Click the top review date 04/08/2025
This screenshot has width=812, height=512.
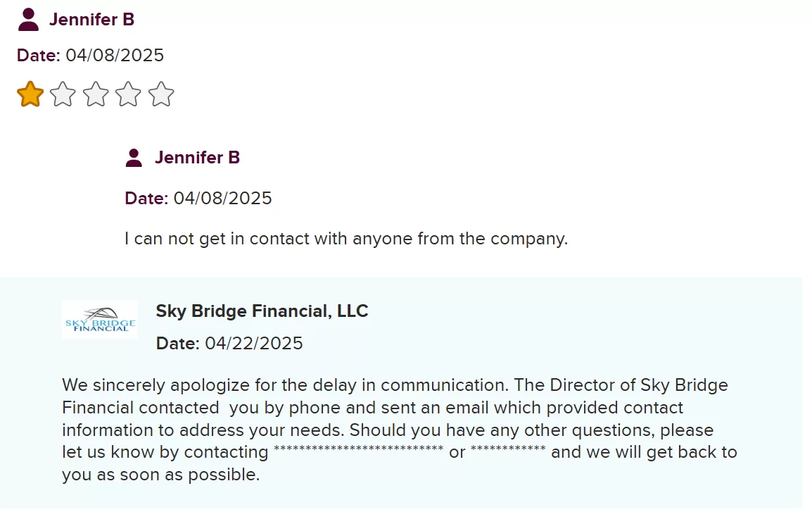click(115, 56)
